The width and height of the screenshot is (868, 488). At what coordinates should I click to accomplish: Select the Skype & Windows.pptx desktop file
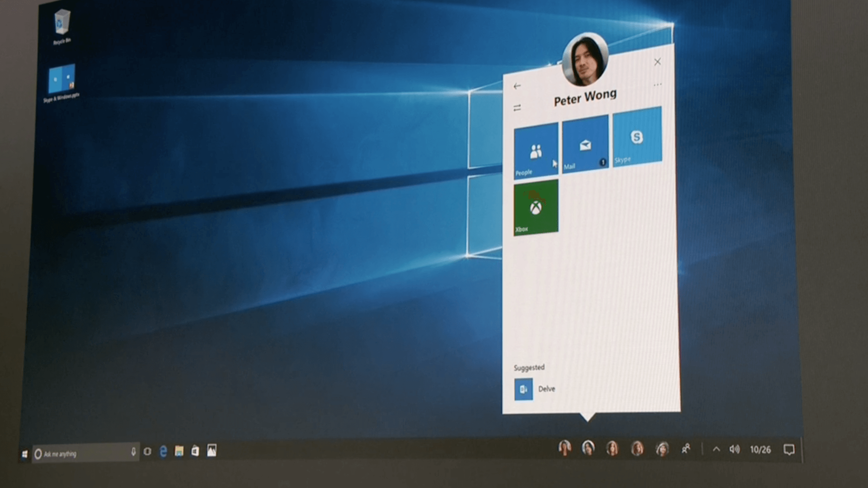(x=62, y=84)
